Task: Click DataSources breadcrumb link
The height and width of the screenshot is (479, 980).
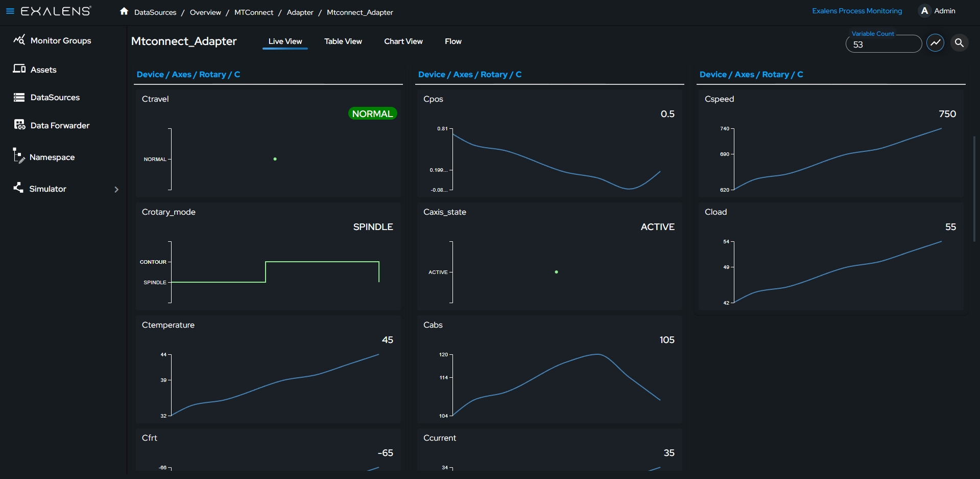Action: coord(155,12)
